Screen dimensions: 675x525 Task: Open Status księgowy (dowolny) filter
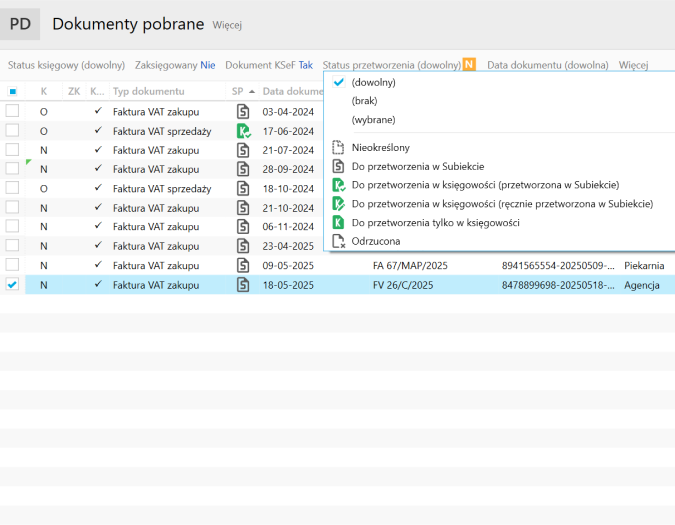click(66, 65)
